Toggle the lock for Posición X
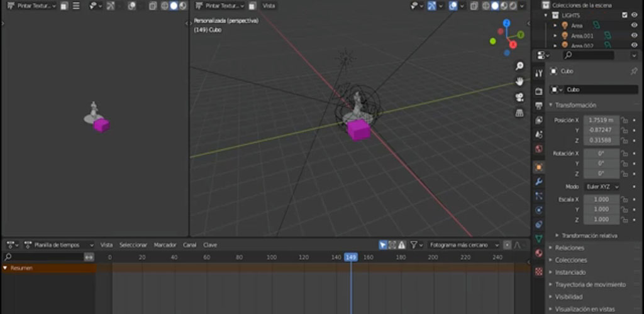644x314 pixels. coord(625,120)
